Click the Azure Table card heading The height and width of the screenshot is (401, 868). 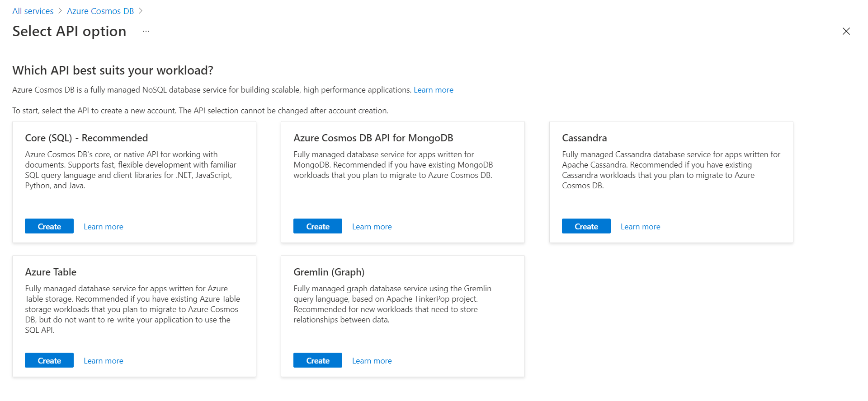tap(51, 272)
